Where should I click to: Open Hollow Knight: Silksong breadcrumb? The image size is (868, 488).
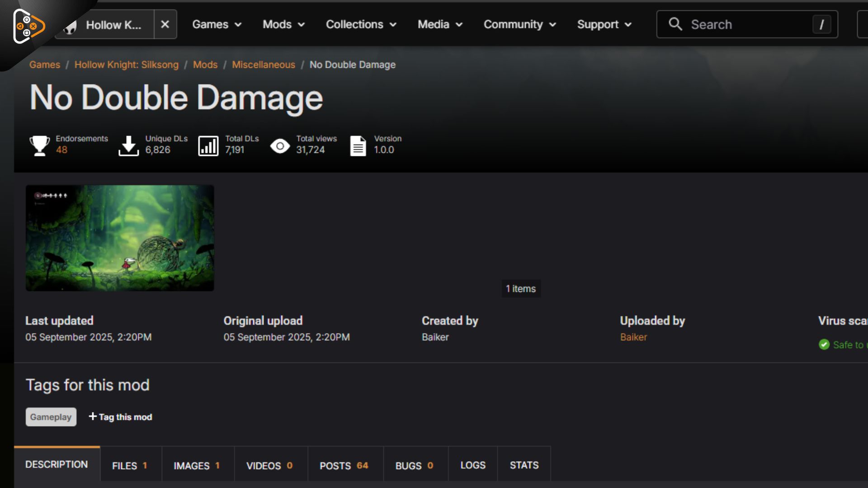tap(127, 65)
